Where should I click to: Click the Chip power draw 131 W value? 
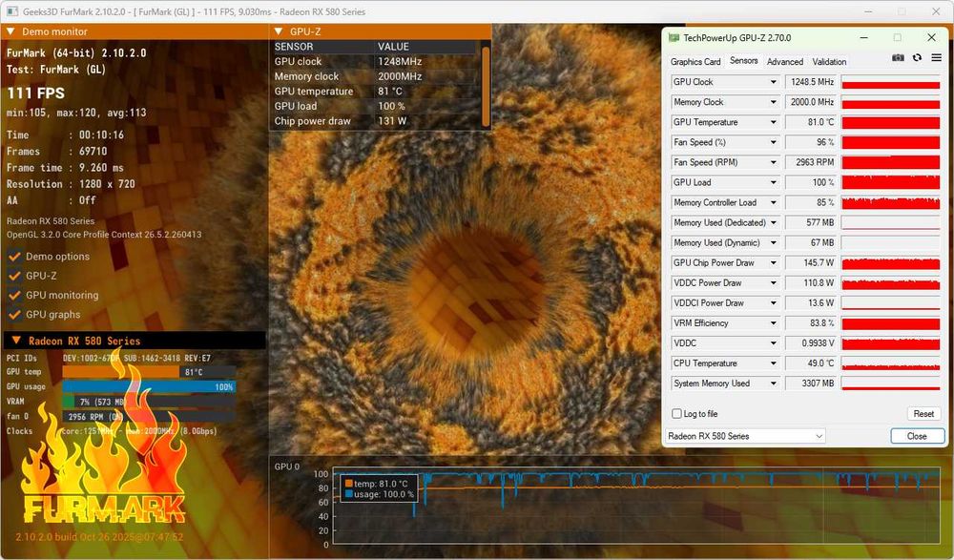(392, 120)
